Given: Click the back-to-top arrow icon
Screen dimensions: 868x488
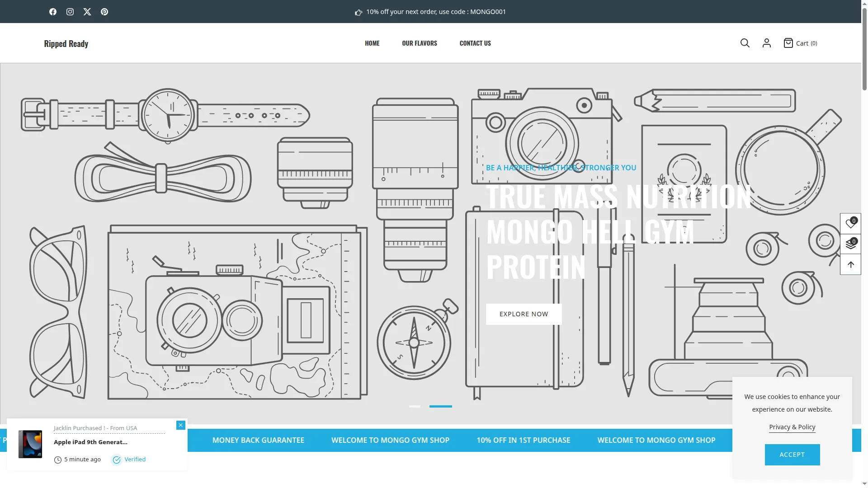Looking at the screenshot, I should point(850,265).
